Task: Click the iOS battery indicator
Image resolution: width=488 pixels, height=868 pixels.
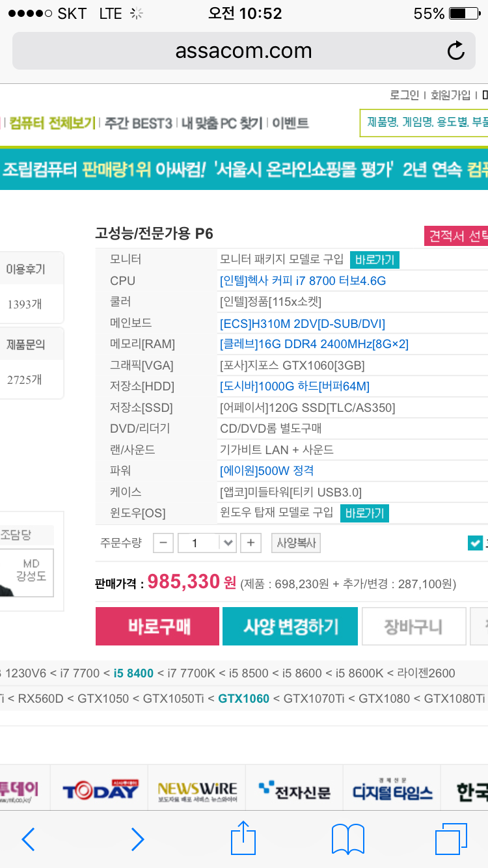Action: pyautogui.click(x=465, y=14)
